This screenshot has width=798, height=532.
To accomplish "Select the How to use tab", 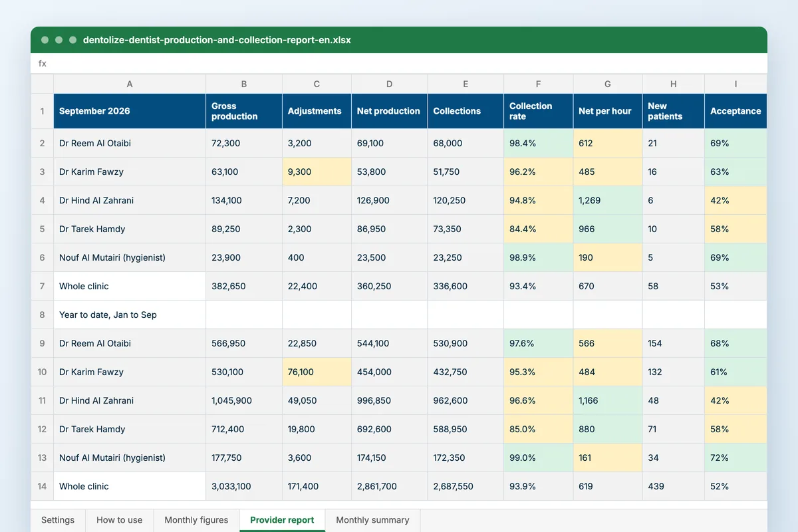I will (x=120, y=520).
